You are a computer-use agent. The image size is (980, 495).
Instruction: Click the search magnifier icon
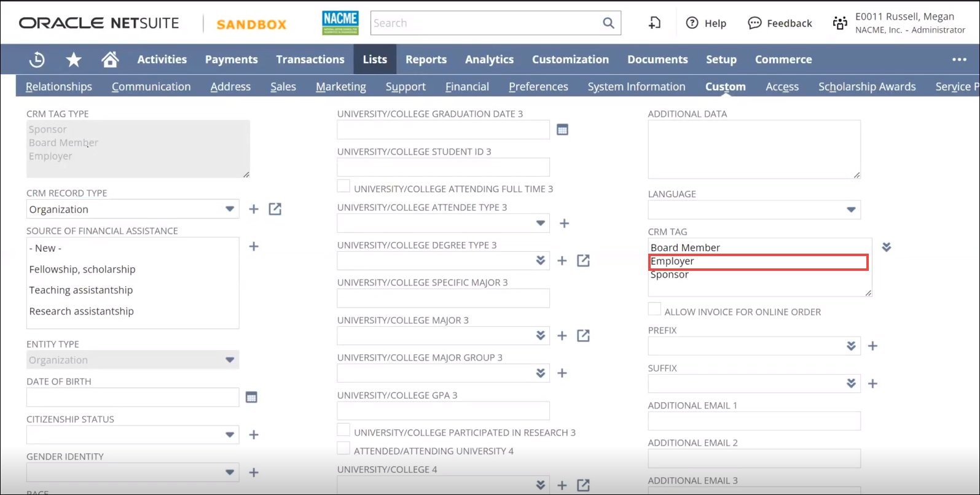click(x=608, y=23)
